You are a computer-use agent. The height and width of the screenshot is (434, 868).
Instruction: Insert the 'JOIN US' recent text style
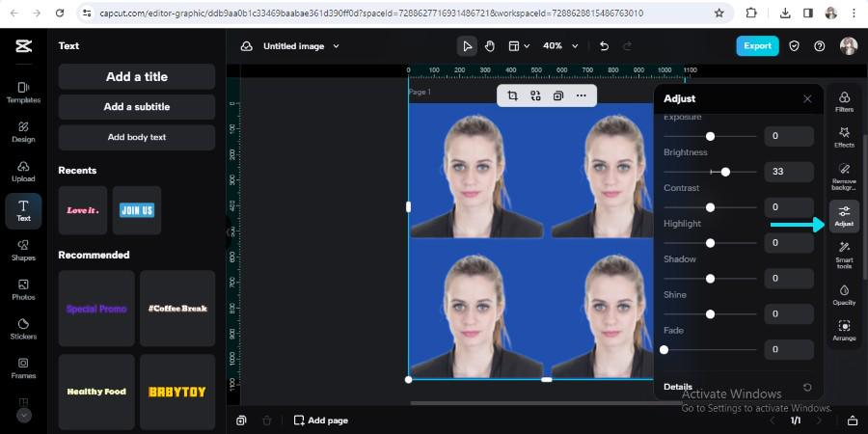(x=137, y=210)
